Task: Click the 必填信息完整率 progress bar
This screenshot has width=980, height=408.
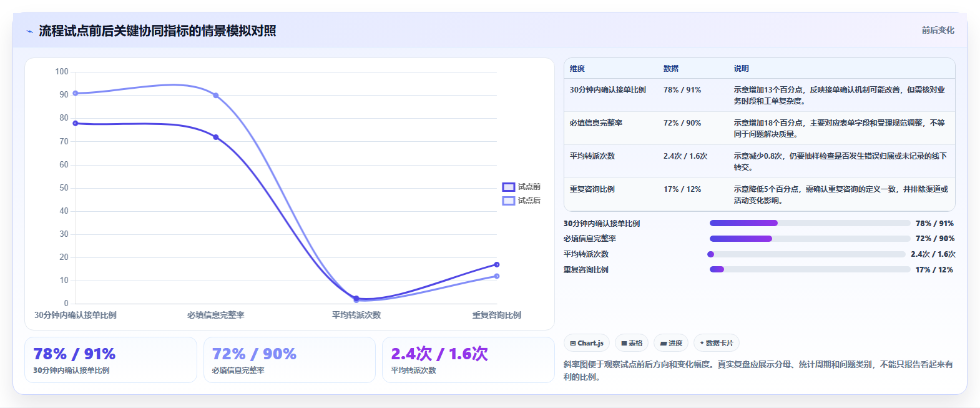Action: (x=810, y=239)
